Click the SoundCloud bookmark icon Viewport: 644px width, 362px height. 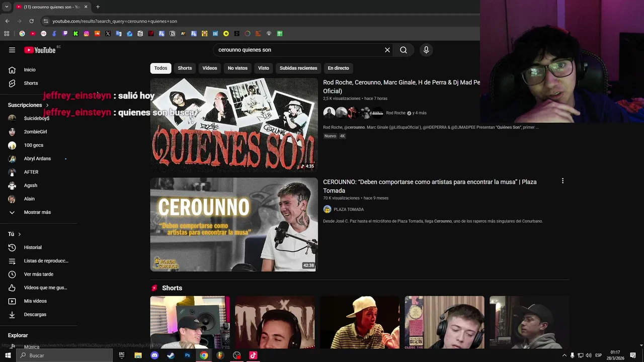click(97, 34)
